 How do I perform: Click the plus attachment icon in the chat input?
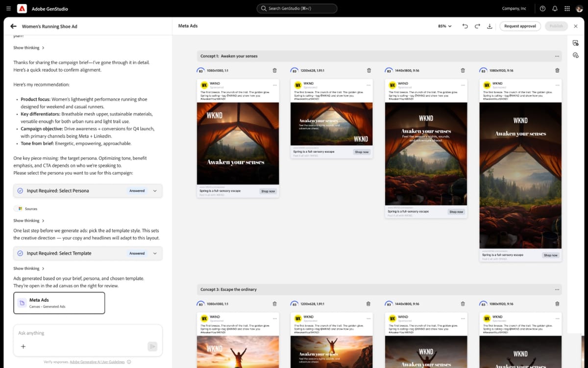23,346
